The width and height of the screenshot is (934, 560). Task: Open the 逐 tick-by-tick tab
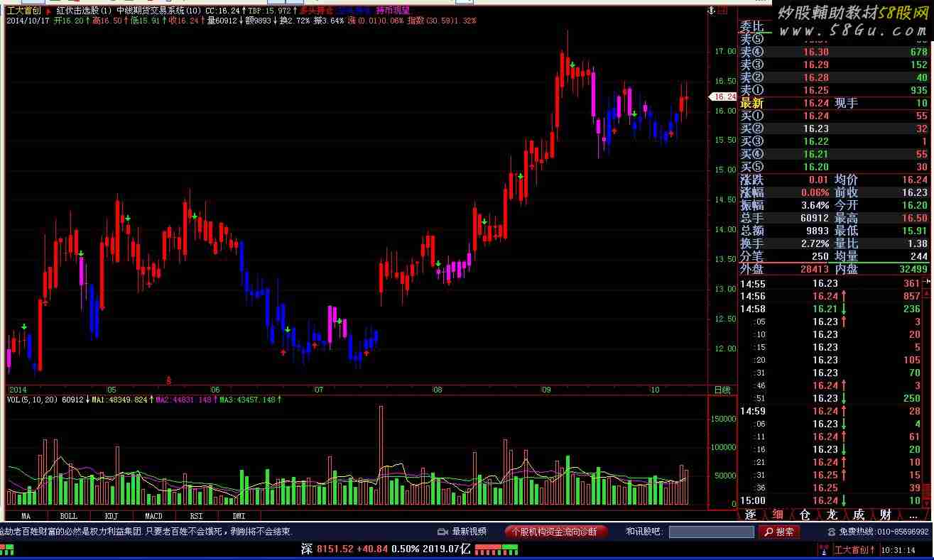[x=751, y=515]
